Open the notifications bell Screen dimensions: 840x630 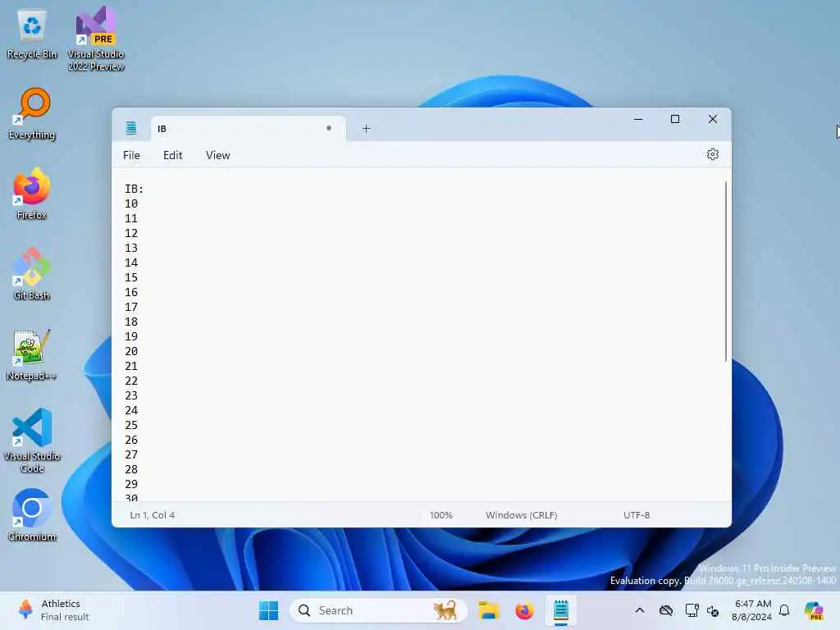(x=784, y=610)
